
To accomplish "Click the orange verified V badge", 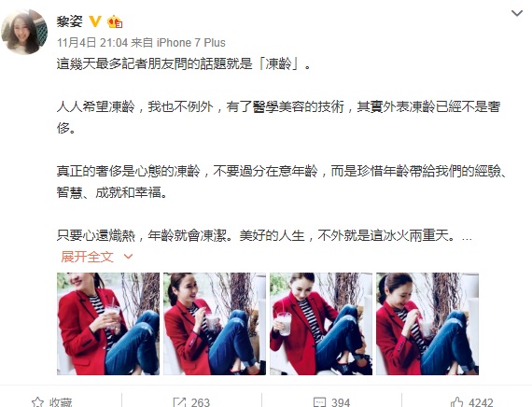I will coord(95,21).
